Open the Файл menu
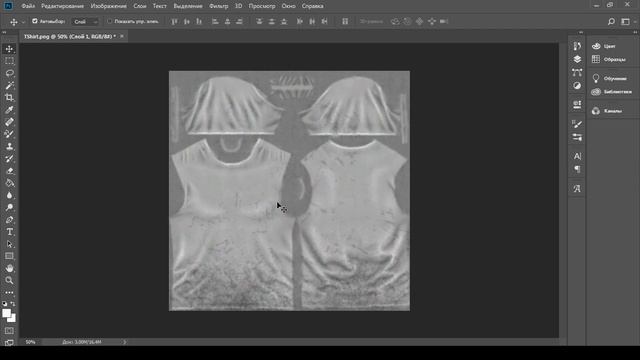This screenshot has width=640, height=360. [x=28, y=6]
